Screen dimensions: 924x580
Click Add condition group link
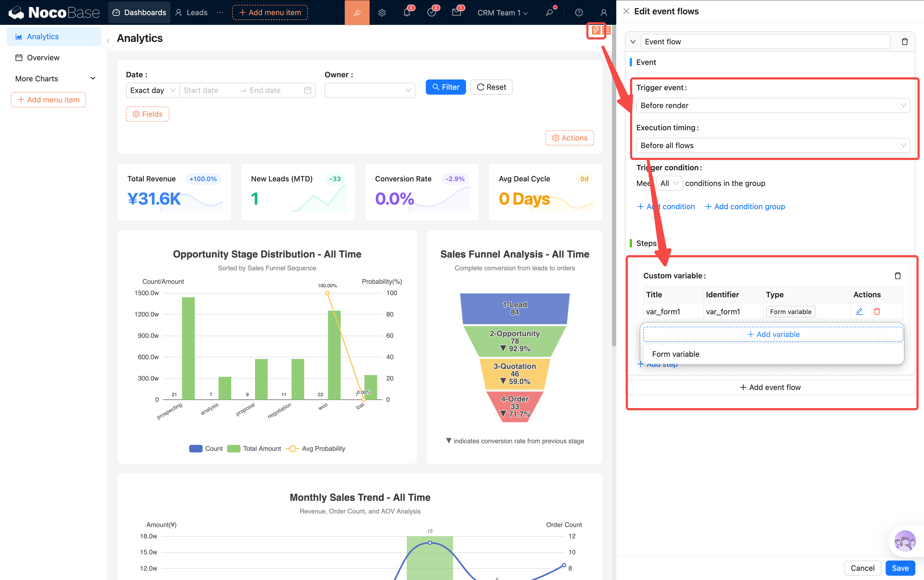tap(745, 206)
